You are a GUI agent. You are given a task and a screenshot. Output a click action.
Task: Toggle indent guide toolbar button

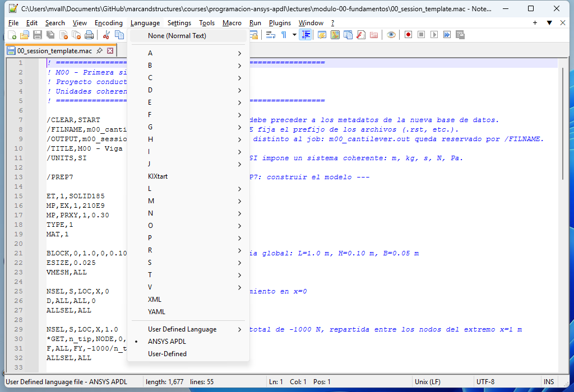[x=305, y=35]
